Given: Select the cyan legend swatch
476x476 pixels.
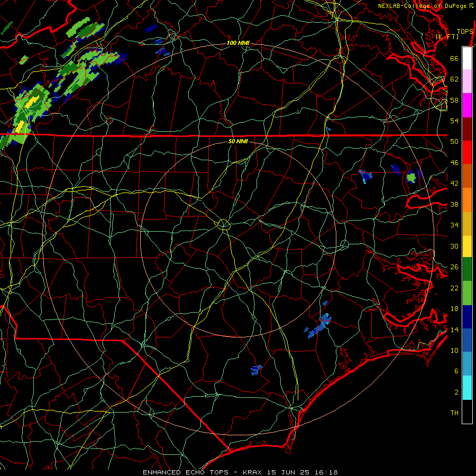Looking at the screenshot, I should click(x=467, y=388).
